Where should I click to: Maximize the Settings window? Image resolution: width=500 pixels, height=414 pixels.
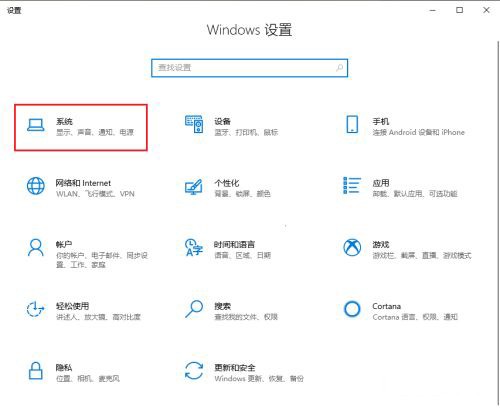(x=459, y=10)
